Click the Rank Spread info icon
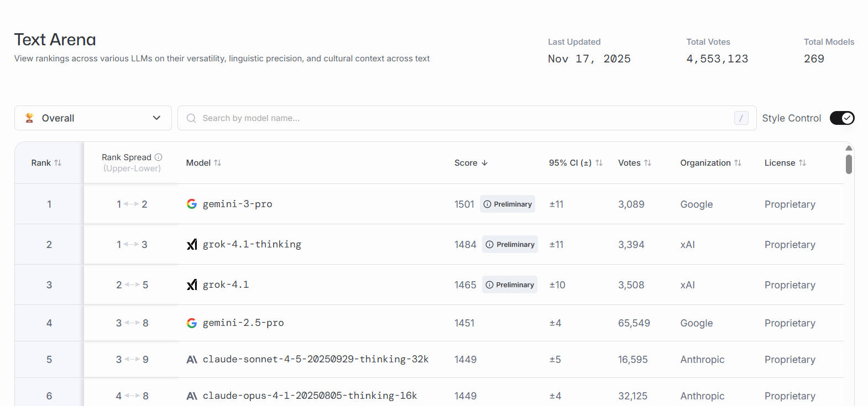868x406 pixels. coord(159,157)
